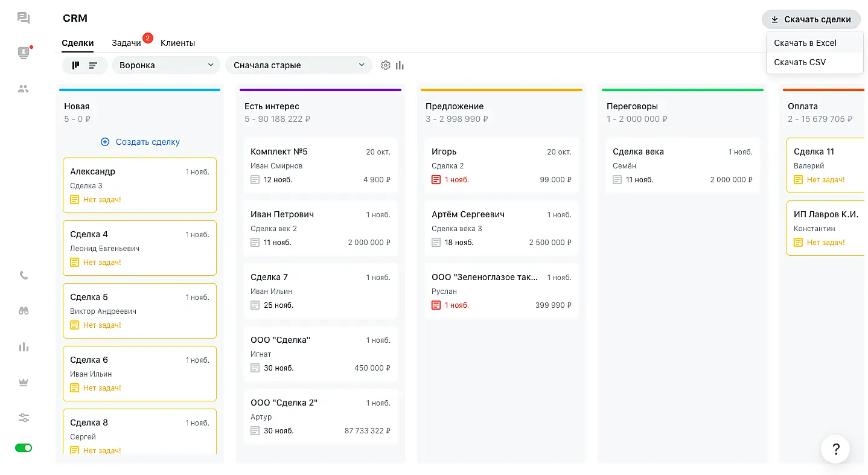This screenshot has height=475, width=868.
Task: Open the help question mark button
Action: (835, 449)
